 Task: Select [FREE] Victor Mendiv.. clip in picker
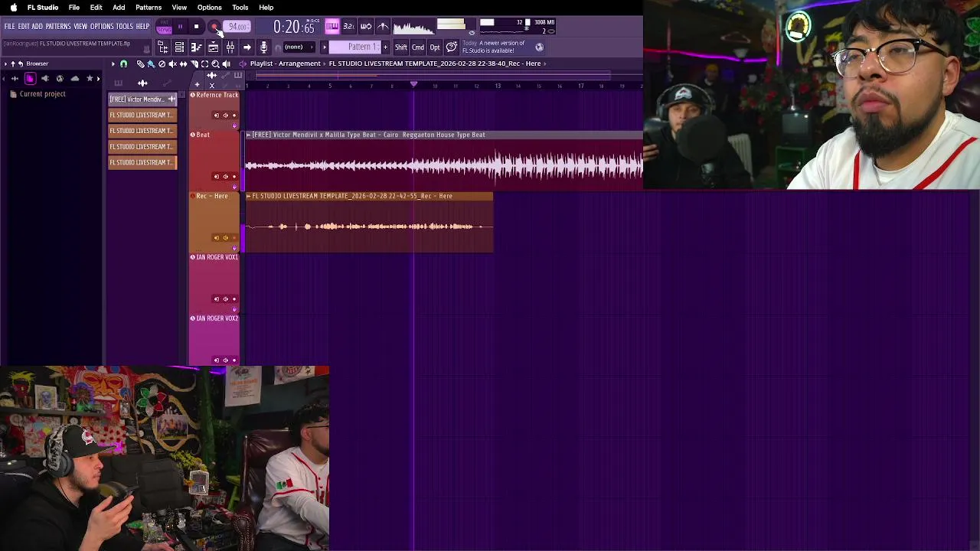click(142, 99)
